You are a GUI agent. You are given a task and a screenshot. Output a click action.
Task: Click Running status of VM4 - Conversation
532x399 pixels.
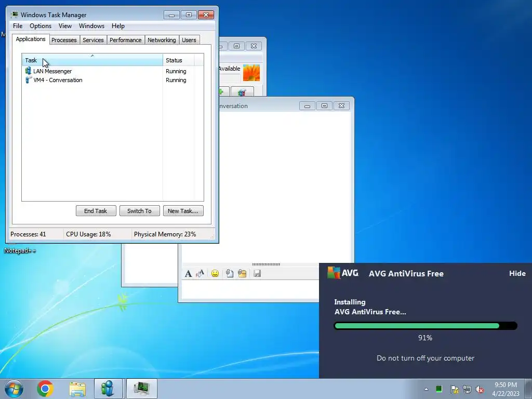[x=176, y=80]
